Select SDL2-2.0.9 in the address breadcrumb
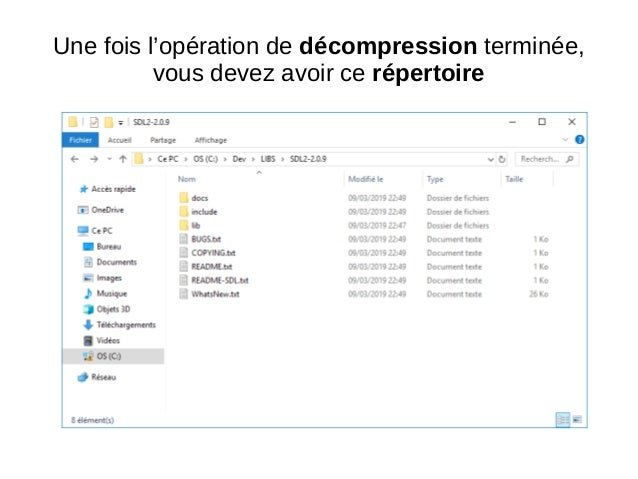 308,159
